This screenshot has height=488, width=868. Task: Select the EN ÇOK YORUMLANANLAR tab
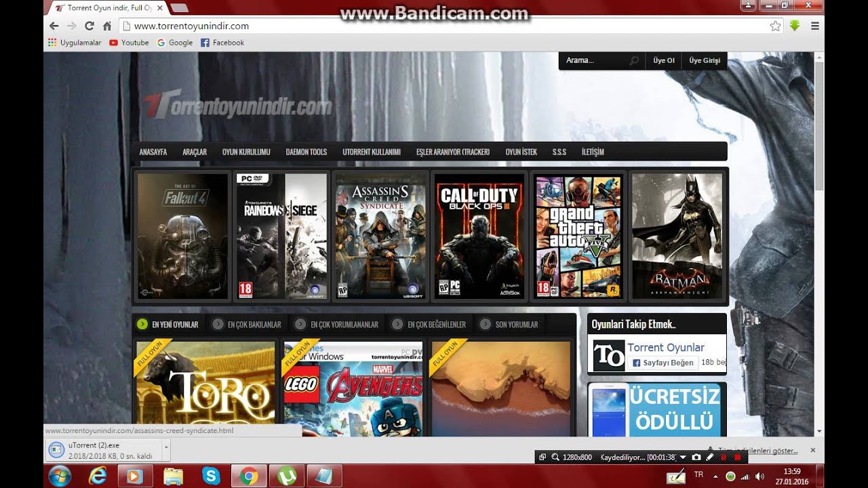point(336,324)
